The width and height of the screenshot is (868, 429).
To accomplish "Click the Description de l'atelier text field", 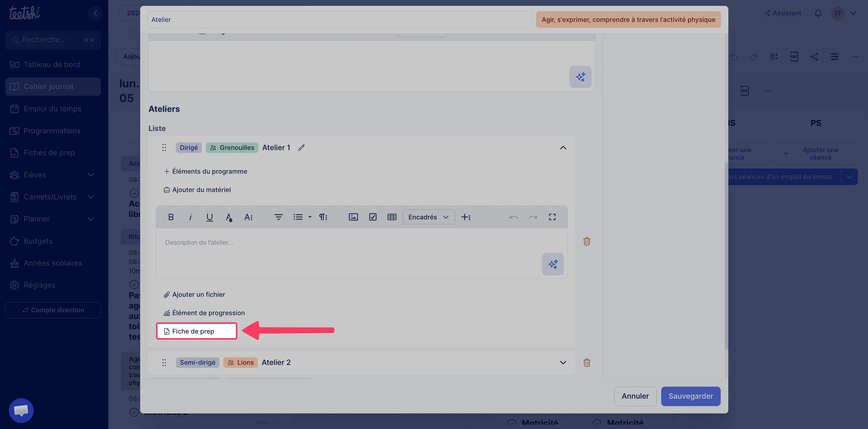I will pos(362,253).
